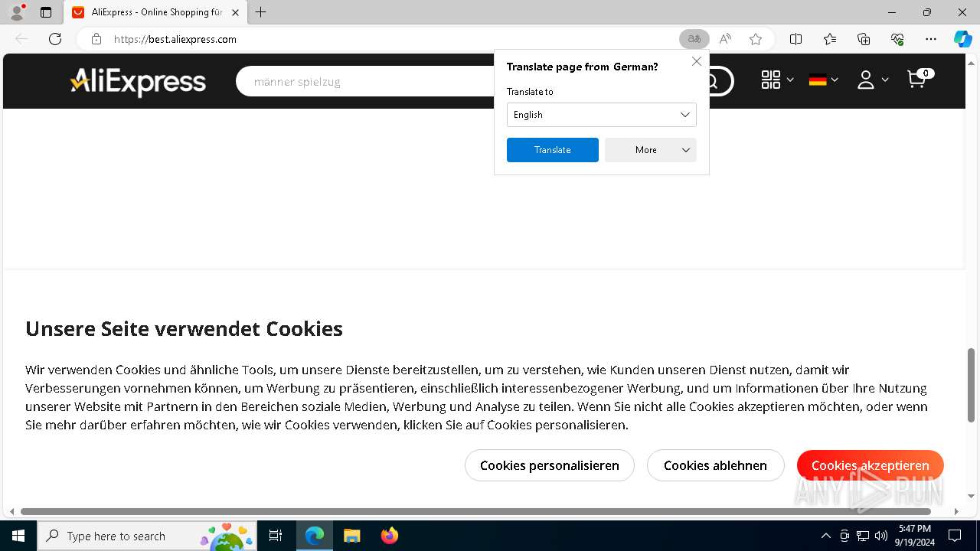Open Copilot sidebar icon
980x551 pixels.
(x=962, y=39)
